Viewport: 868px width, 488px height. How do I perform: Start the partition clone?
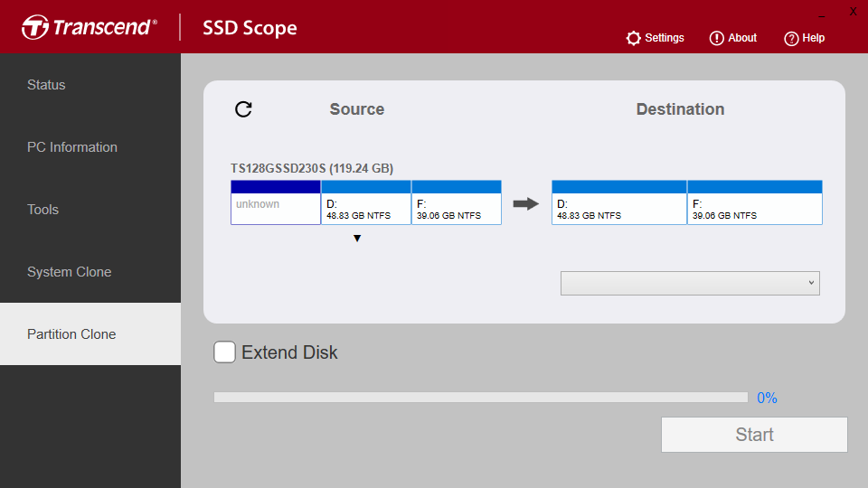click(754, 435)
